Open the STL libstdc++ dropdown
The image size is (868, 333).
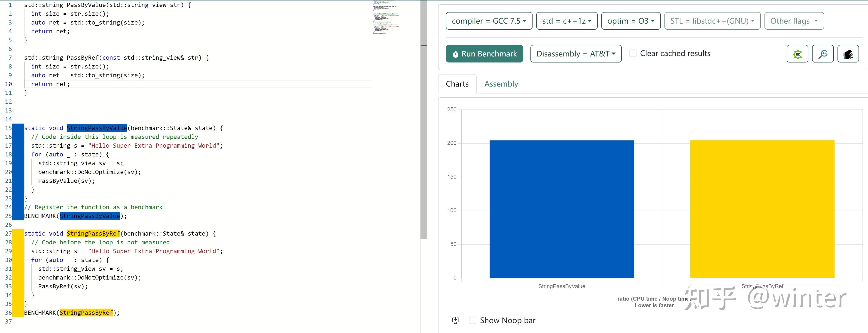point(712,21)
